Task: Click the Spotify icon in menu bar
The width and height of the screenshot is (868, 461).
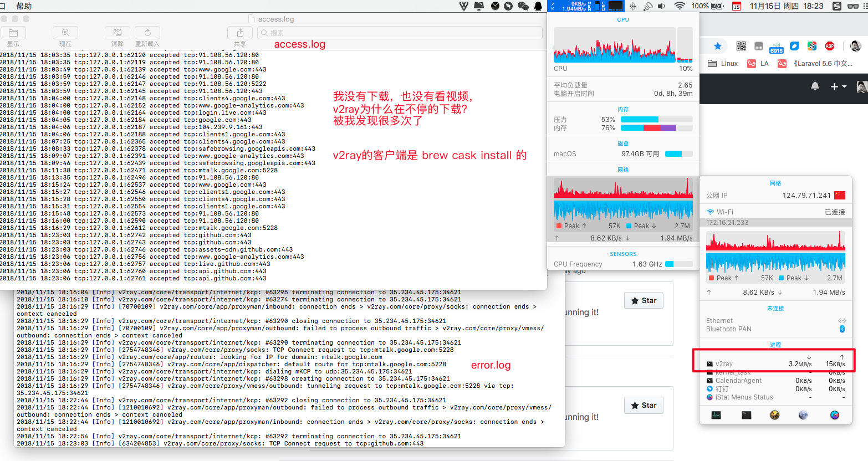Action: (836, 7)
